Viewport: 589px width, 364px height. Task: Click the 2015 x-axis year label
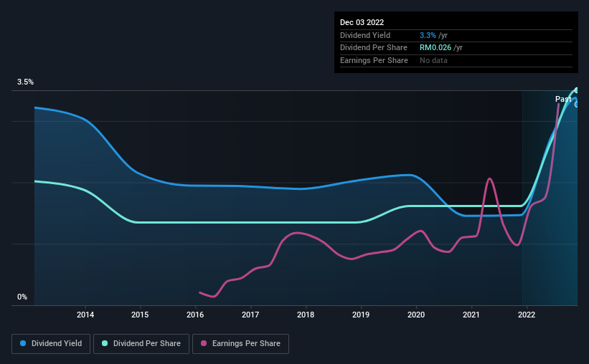click(140, 315)
